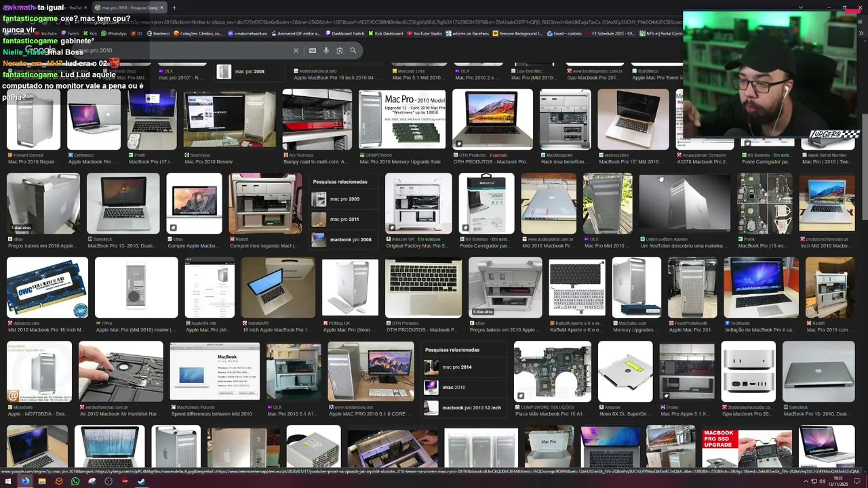The height and width of the screenshot is (488, 868).
Task: Open the Windows Start menu
Action: pos(9,481)
